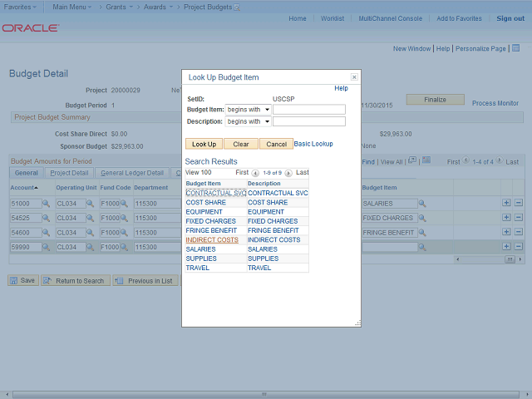Click lookup magnifier next to account 51000
Viewport: 532px width, 399px height.
(x=47, y=203)
